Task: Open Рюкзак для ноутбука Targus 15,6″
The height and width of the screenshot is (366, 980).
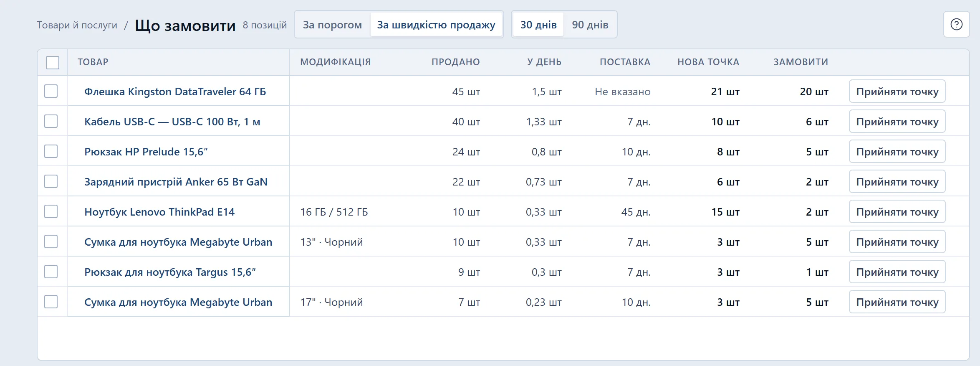Action: tap(170, 272)
